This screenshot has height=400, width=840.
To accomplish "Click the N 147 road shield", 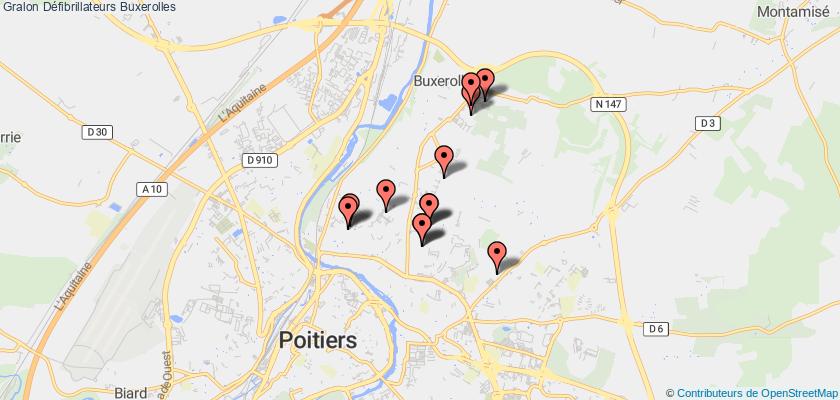I will pyautogui.click(x=609, y=104).
